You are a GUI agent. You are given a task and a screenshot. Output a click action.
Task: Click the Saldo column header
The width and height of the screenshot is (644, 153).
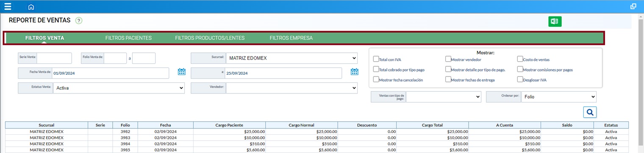(x=567, y=125)
